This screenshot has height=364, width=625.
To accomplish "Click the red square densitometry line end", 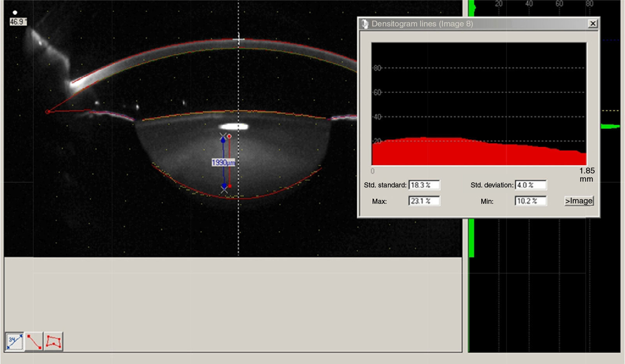I will [x=230, y=186].
